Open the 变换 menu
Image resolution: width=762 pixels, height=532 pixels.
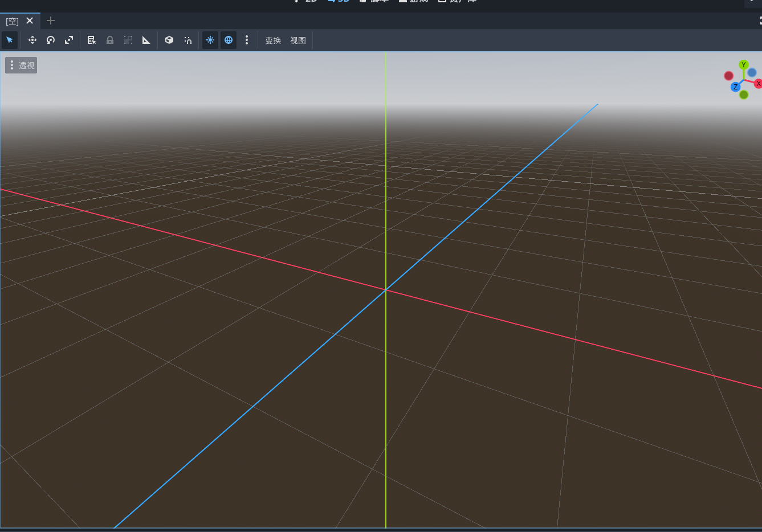click(273, 40)
